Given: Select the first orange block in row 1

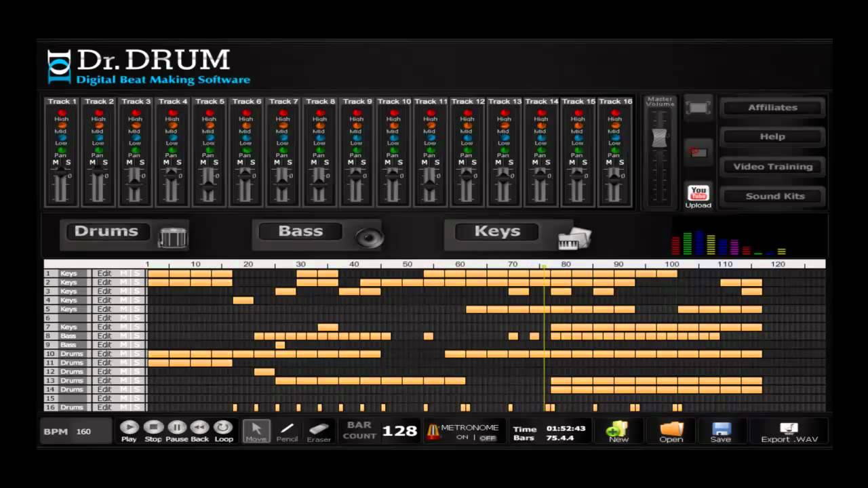Looking at the screenshot, I should [159, 273].
